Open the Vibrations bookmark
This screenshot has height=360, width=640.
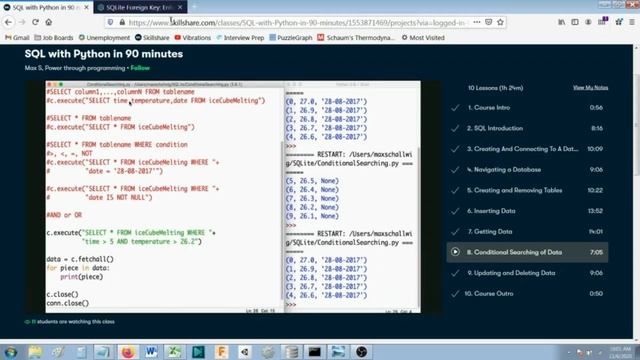pos(193,38)
